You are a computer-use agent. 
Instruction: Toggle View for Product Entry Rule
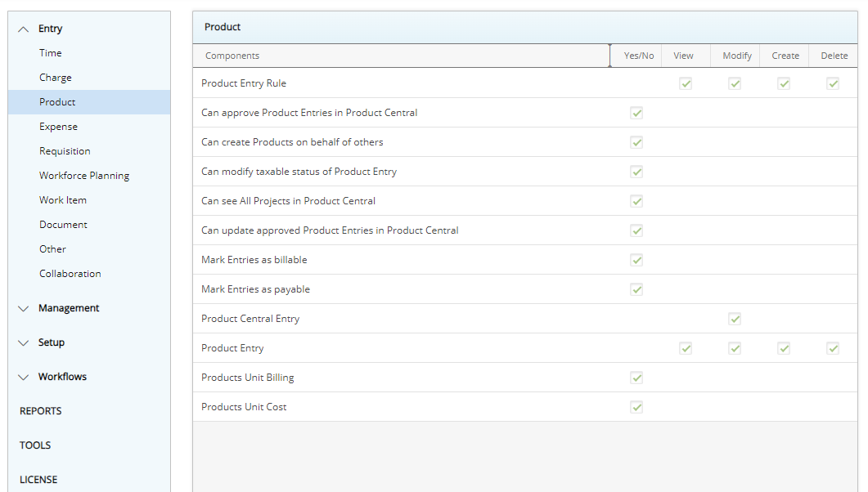click(686, 83)
